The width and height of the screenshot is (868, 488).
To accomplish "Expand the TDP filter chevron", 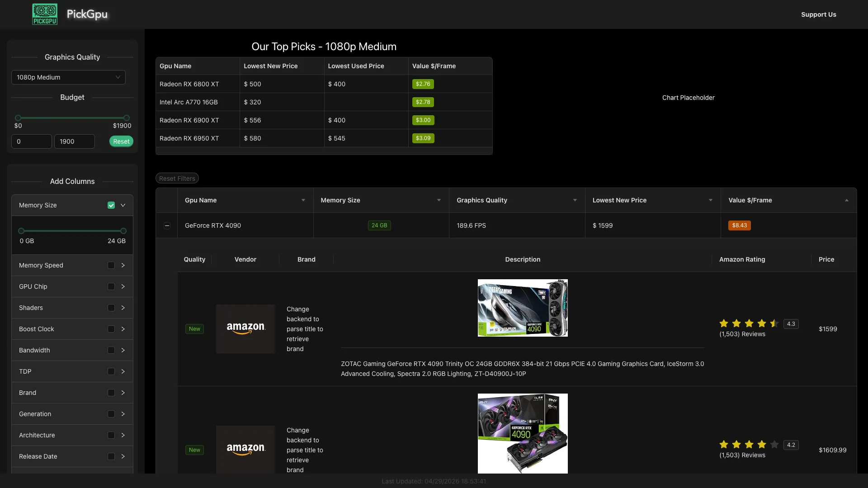I will point(123,371).
